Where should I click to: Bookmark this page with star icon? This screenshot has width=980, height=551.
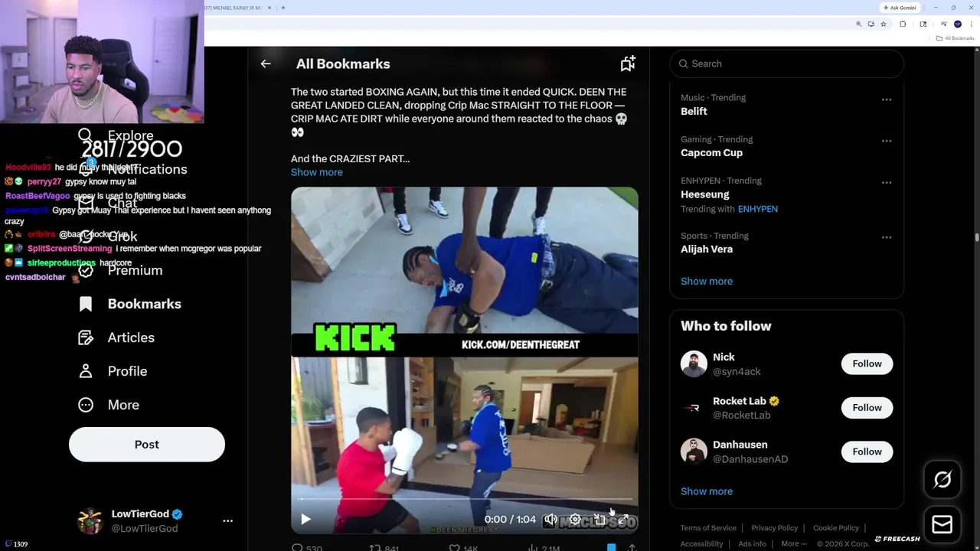(x=884, y=24)
